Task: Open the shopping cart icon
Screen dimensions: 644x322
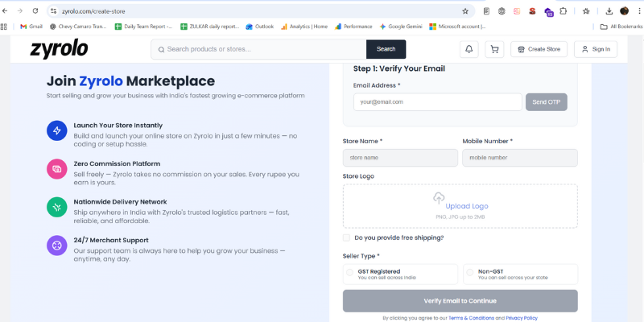Action: coord(494,49)
